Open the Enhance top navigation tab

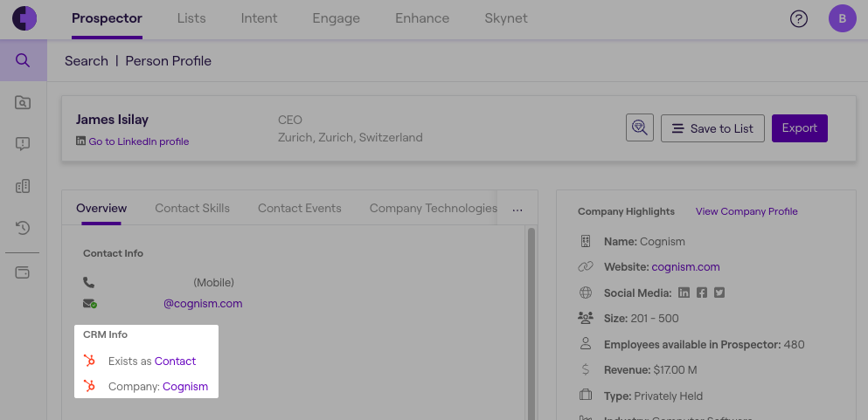422,18
